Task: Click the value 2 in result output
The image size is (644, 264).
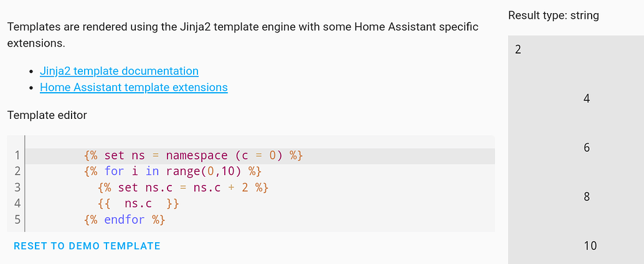Action: [518, 50]
